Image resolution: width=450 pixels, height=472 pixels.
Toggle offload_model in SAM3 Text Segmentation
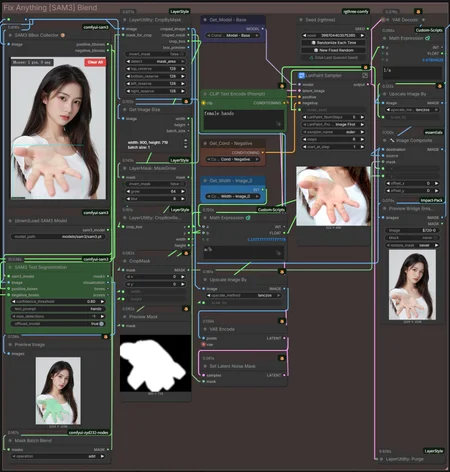tap(58, 324)
